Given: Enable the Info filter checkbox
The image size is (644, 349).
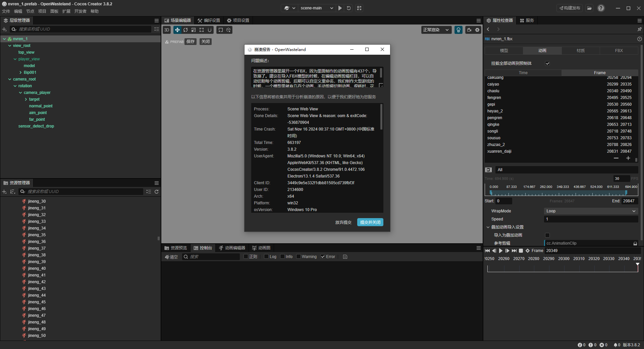Looking at the screenshot, I should tap(282, 257).
